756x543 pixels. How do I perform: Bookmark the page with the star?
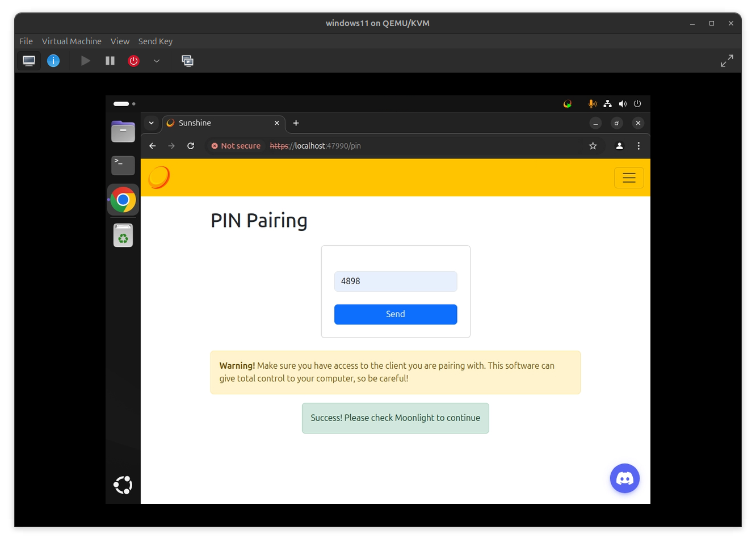pyautogui.click(x=593, y=146)
